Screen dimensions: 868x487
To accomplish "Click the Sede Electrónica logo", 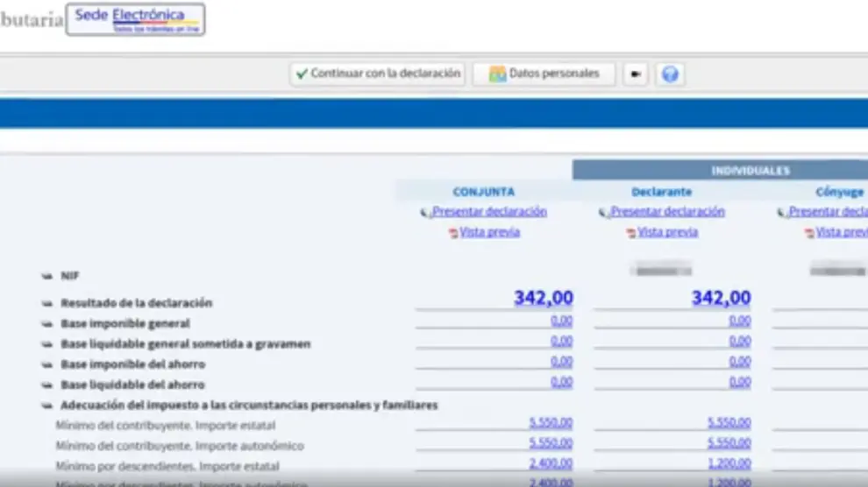I will pos(135,19).
